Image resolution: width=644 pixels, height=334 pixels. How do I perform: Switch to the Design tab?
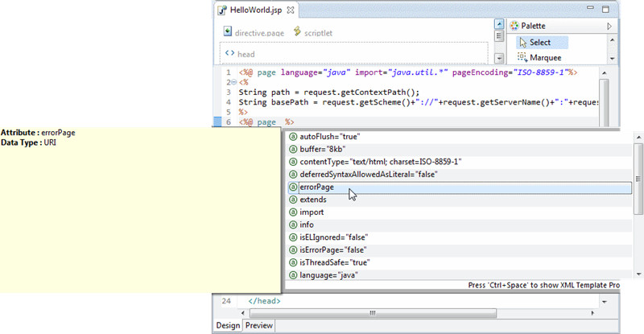coord(227,326)
